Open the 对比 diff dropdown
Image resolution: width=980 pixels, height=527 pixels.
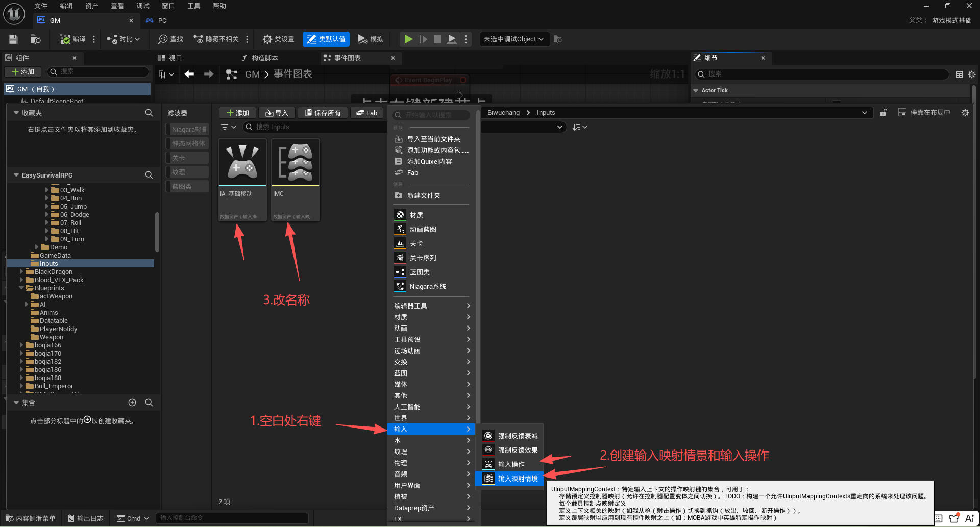[123, 39]
